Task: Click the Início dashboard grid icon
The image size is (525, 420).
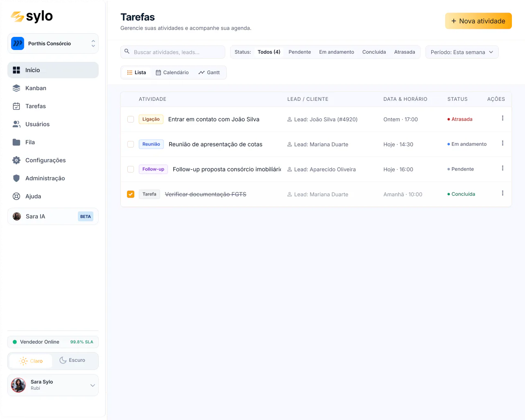Action: click(x=16, y=70)
